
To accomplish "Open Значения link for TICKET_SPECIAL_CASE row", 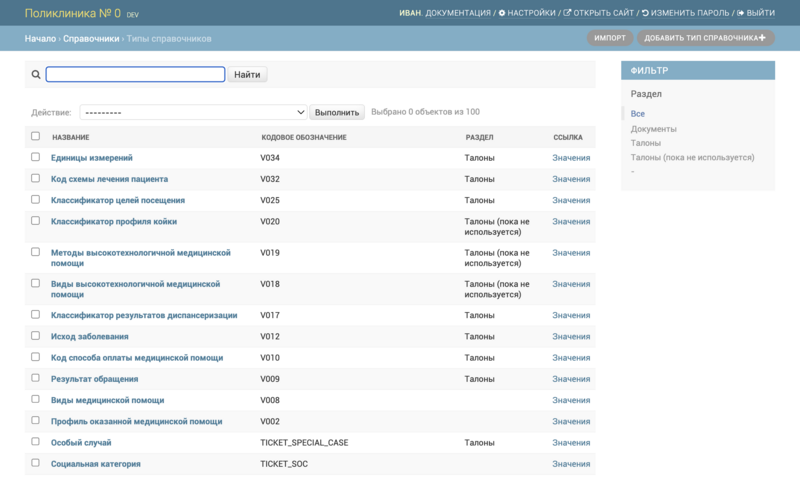I will (x=571, y=442).
